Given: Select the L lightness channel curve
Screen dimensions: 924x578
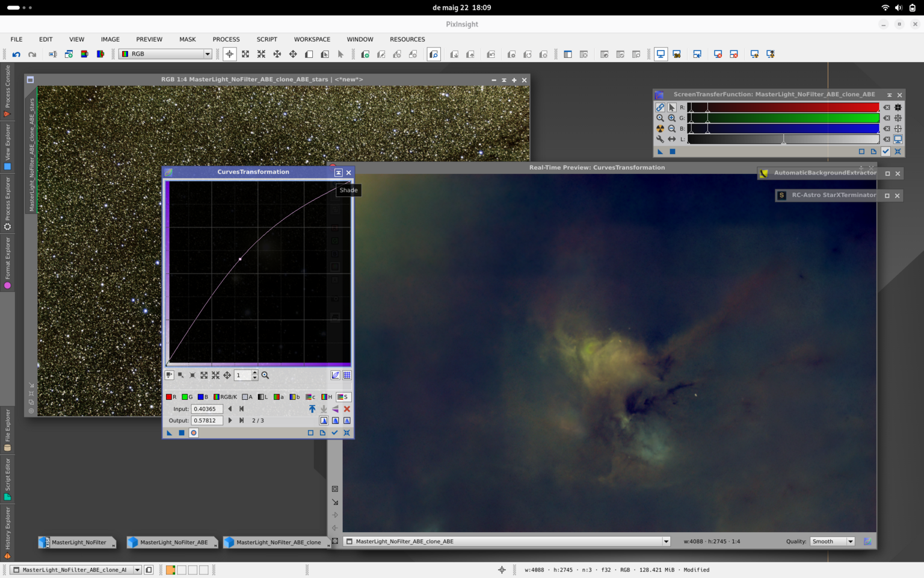Looking at the screenshot, I should pyautogui.click(x=262, y=397).
